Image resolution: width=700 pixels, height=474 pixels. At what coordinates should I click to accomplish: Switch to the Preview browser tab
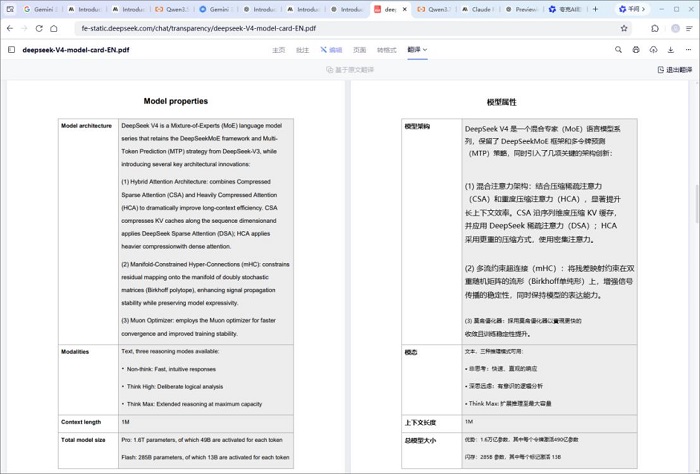[521, 9]
